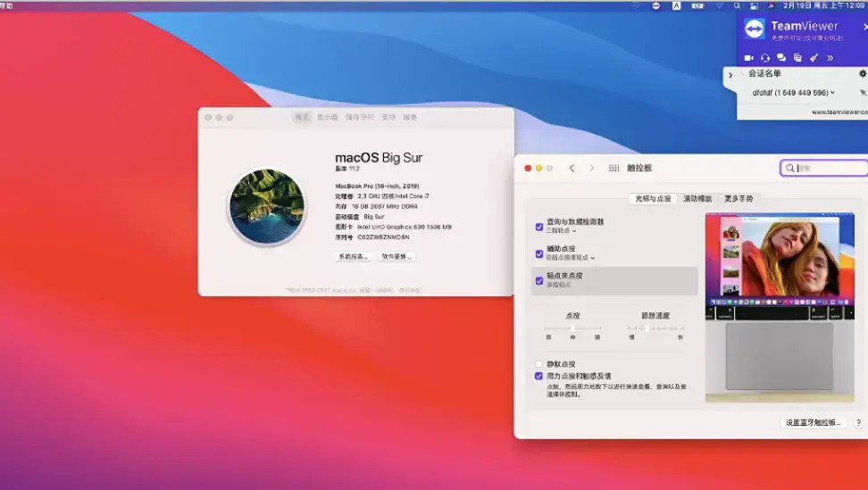Click the battery status icon
This screenshot has width=868, height=490.
[697, 5]
